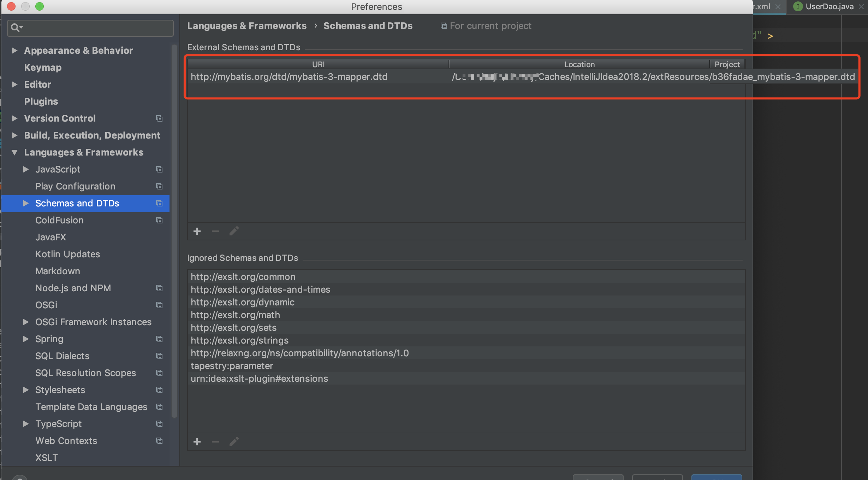Click add button under External Schemas table
Image resolution: width=868 pixels, height=480 pixels.
click(x=197, y=231)
